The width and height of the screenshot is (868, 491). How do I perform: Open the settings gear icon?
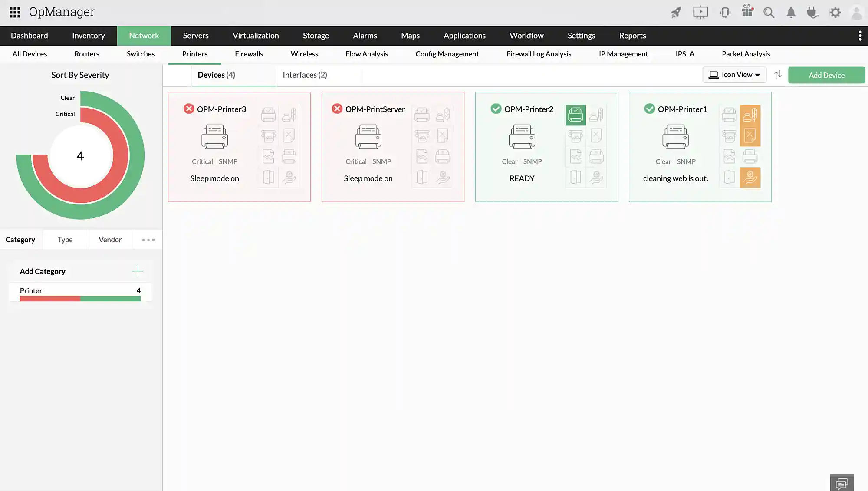[835, 13]
